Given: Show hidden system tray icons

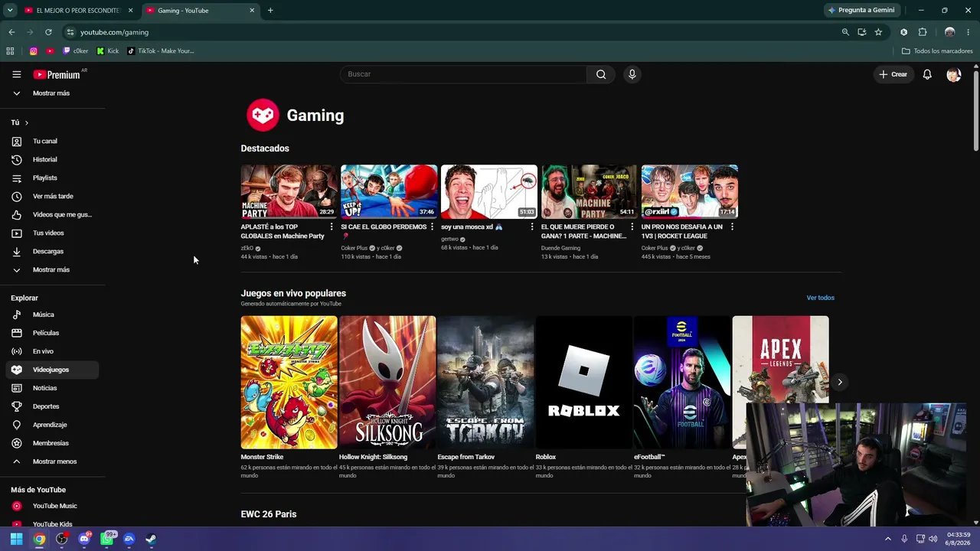Looking at the screenshot, I should [888, 539].
